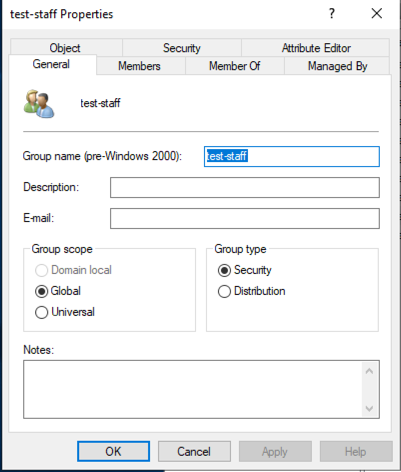Click the Cancel button
This screenshot has height=472, width=401.
tap(194, 451)
